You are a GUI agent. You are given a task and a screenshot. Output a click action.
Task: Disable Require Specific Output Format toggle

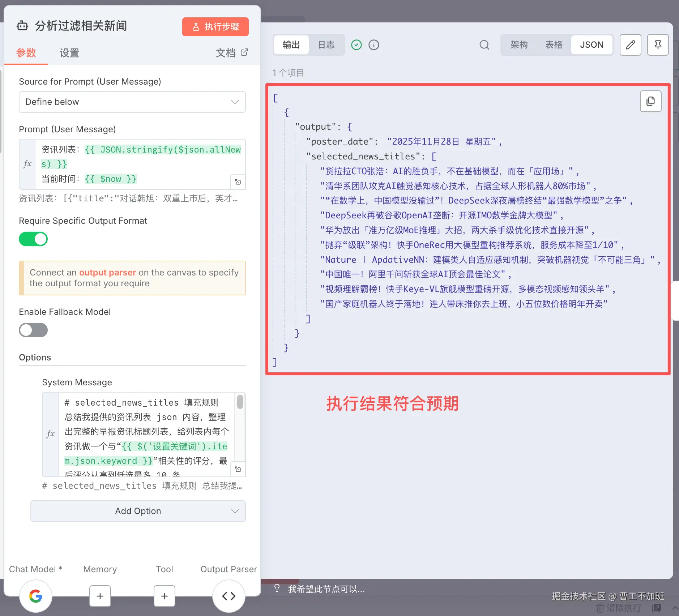(x=33, y=239)
